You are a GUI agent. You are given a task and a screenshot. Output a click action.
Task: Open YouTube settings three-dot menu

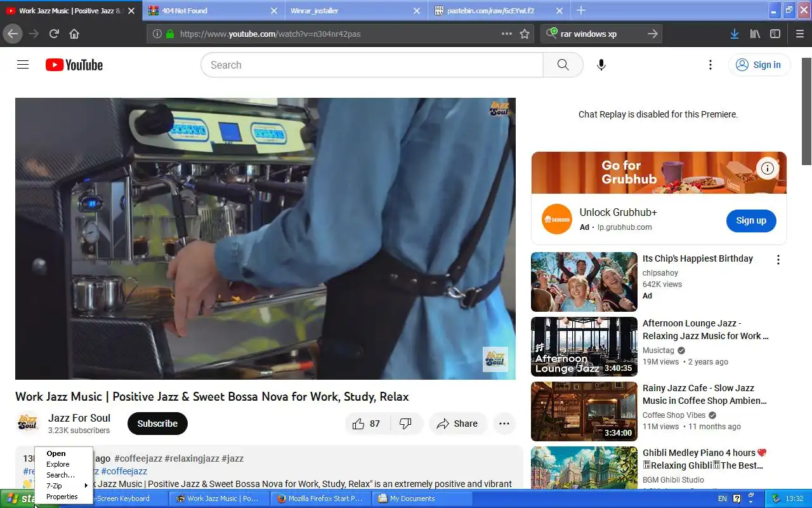710,65
